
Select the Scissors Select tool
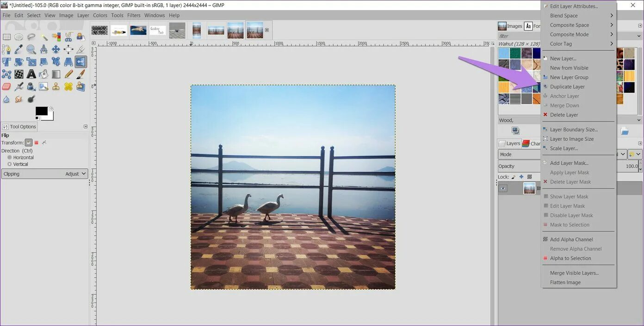tap(68, 37)
